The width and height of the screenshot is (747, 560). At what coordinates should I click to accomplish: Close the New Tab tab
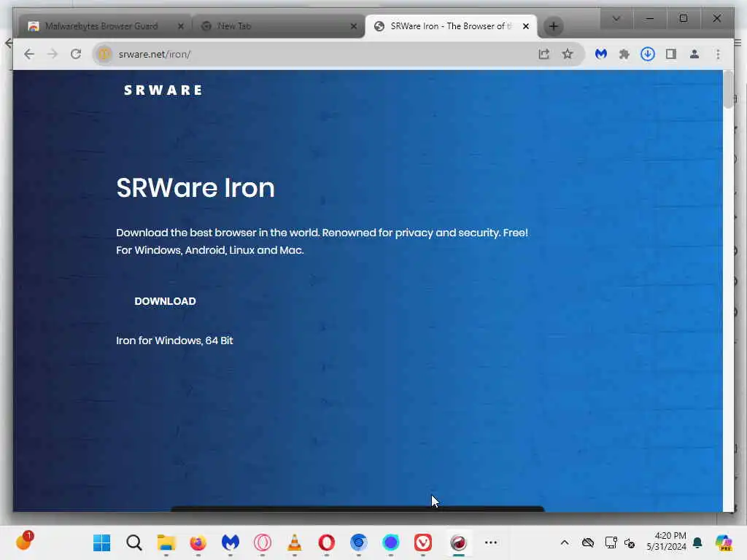pos(354,27)
